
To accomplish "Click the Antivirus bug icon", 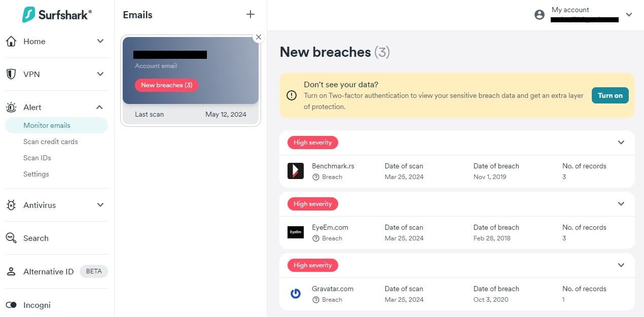I will (11, 205).
